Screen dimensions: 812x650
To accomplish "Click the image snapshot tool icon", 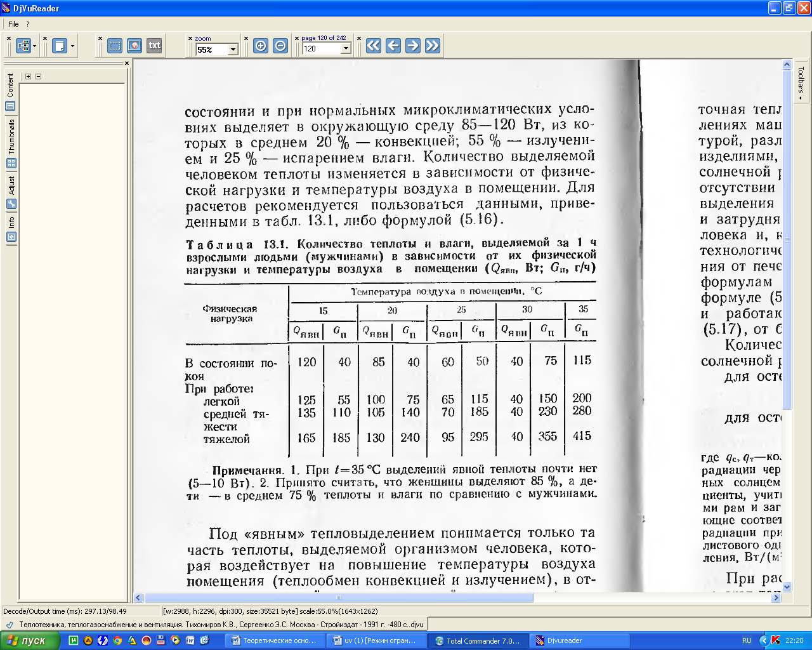I will pos(134,45).
